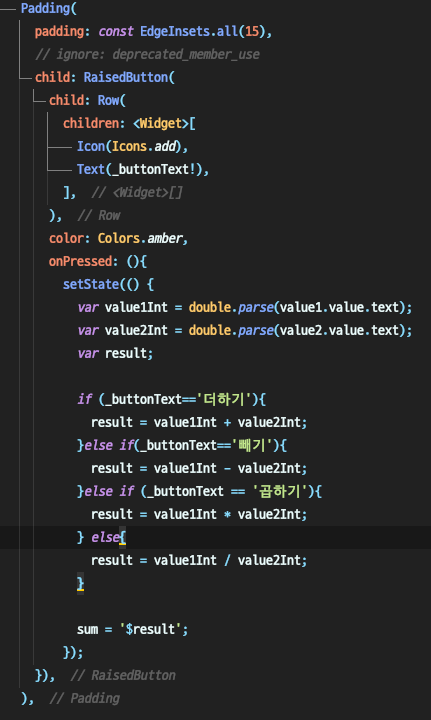Click the 'sum' variable name
The image size is (431, 720).
[x=87, y=629]
